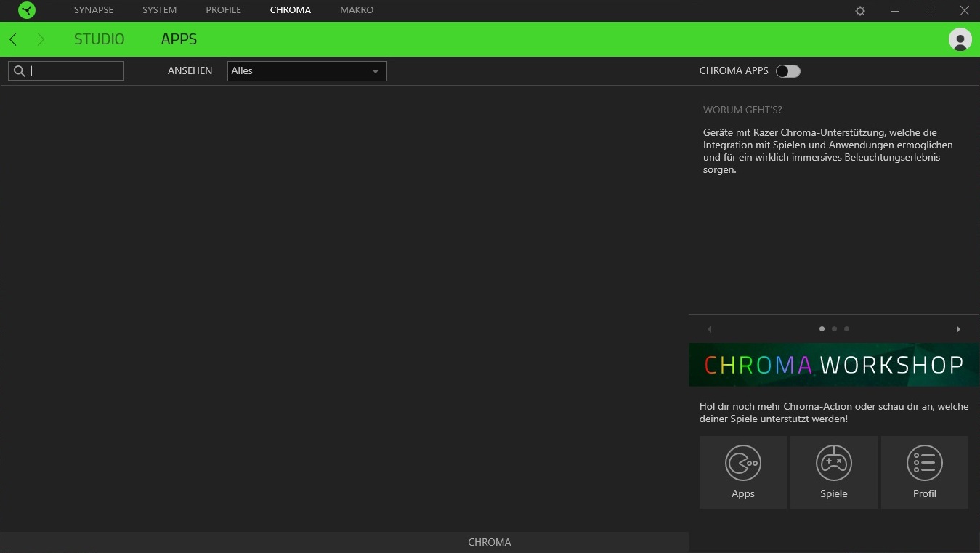Select the third slide pagination dot
The height and width of the screenshot is (553, 980).
pyautogui.click(x=846, y=329)
